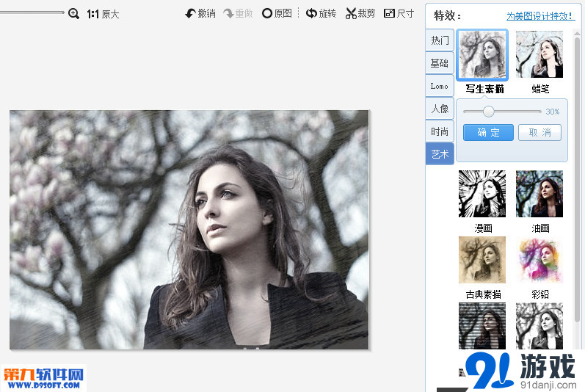This screenshot has height=392, width=585.
Task: Select the 写生素描 effect thumbnail
Action: [x=482, y=54]
